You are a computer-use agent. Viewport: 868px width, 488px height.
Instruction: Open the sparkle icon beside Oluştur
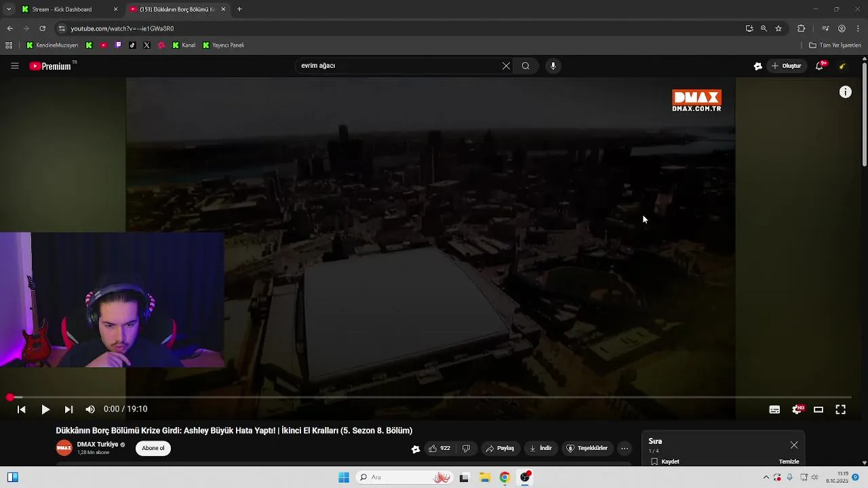[x=758, y=66]
